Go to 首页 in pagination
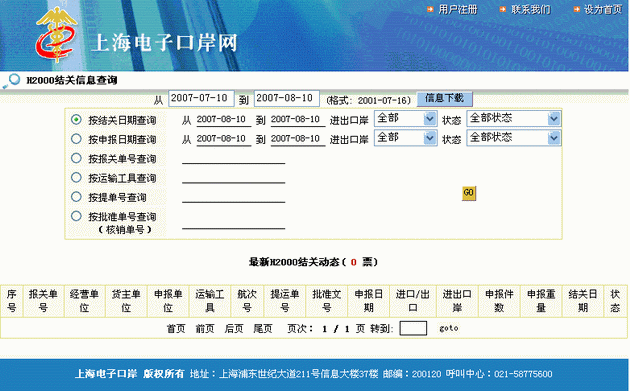630x391 pixels. click(176, 329)
